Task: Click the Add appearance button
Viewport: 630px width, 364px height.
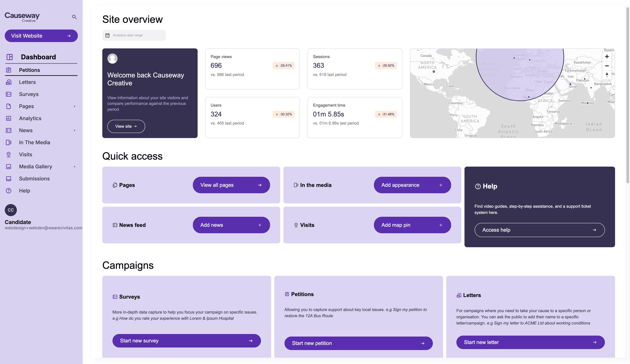Action: click(x=412, y=185)
